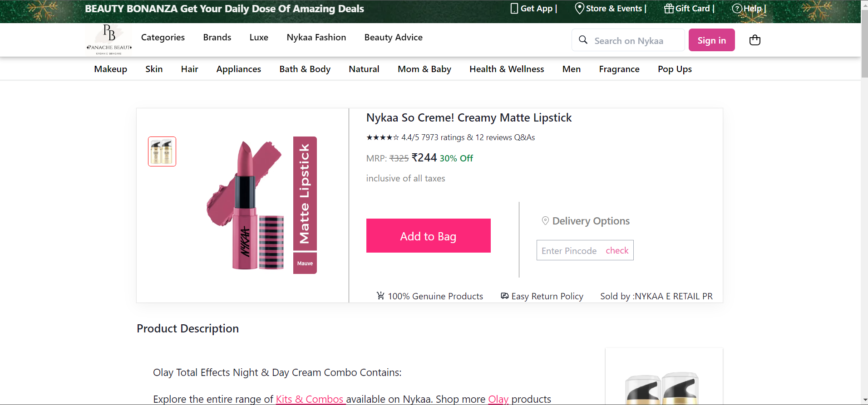This screenshot has width=868, height=405.
Task: Focus the Search on Nykaa field
Action: (628, 40)
